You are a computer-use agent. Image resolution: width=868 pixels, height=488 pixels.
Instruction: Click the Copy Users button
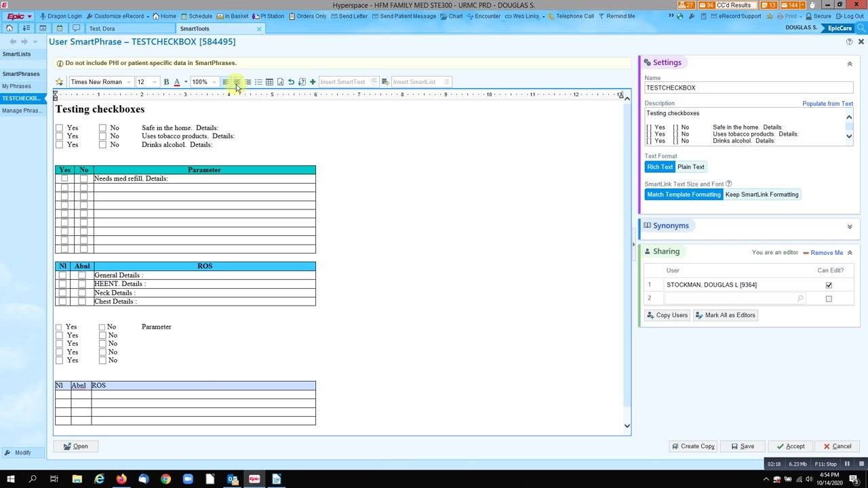point(667,315)
